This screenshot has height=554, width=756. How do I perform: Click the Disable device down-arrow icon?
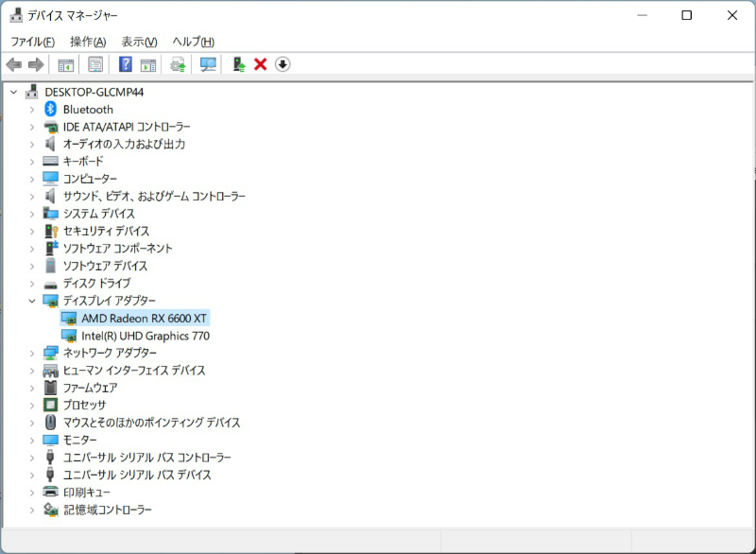click(x=283, y=64)
